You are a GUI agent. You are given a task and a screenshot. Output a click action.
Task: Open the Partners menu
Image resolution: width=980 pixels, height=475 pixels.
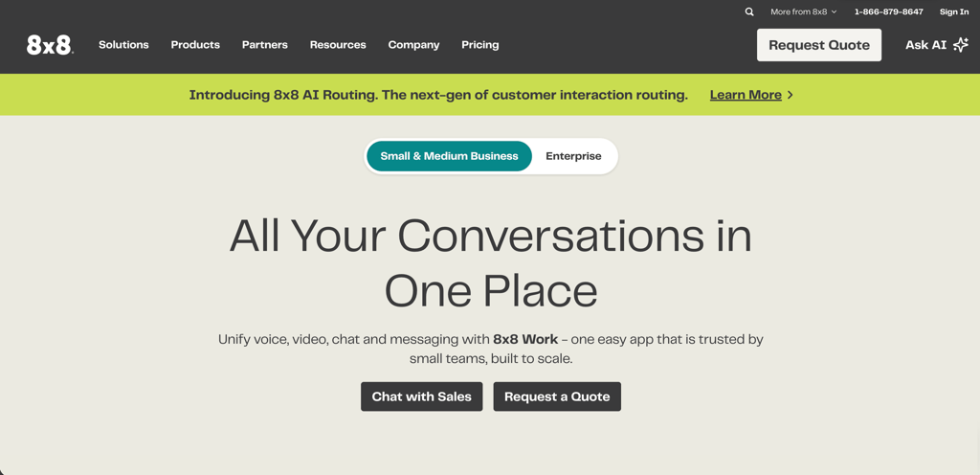[265, 45]
